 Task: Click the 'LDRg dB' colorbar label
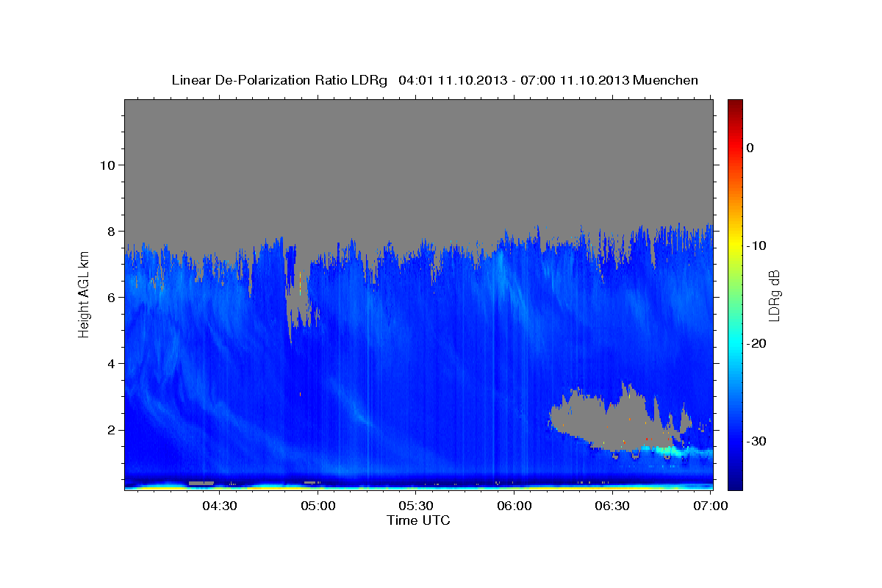(774, 295)
